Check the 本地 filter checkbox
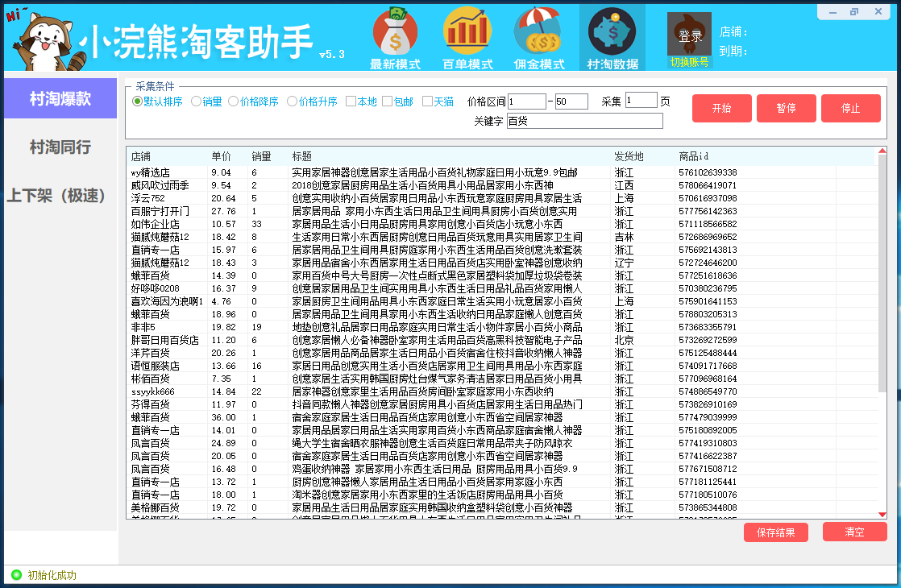Screen dimensions: 901x588 (x=351, y=101)
